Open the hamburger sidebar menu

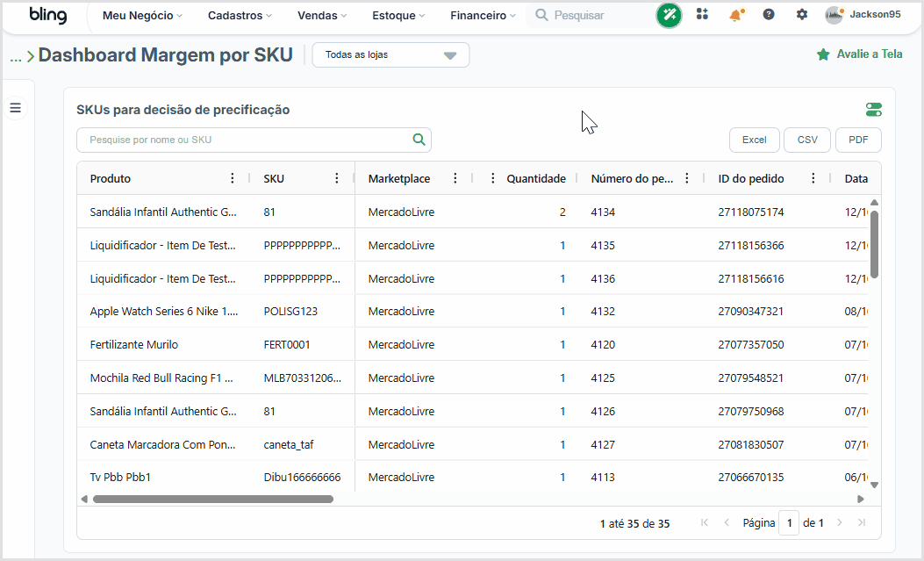click(x=15, y=108)
